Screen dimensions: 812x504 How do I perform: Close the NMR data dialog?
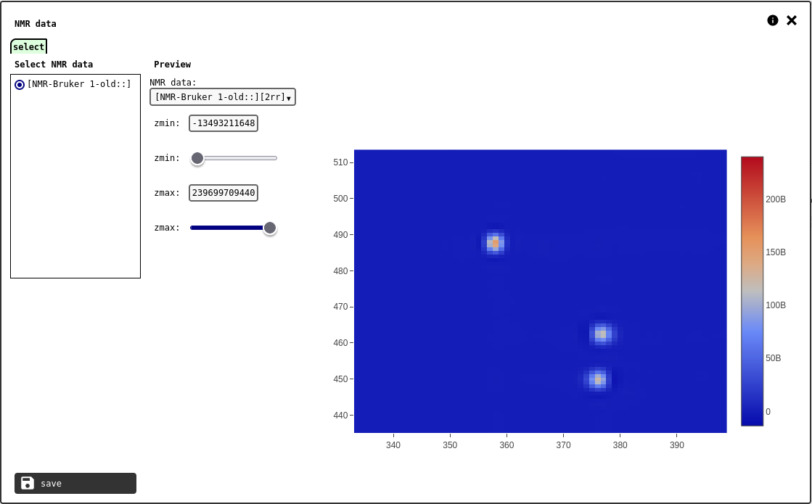pyautogui.click(x=792, y=20)
